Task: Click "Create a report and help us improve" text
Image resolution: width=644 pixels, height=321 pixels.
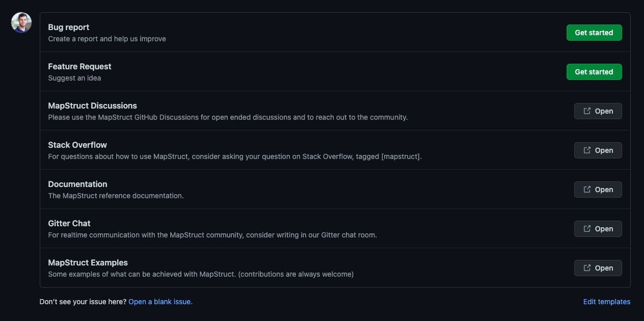Action: 107,39
